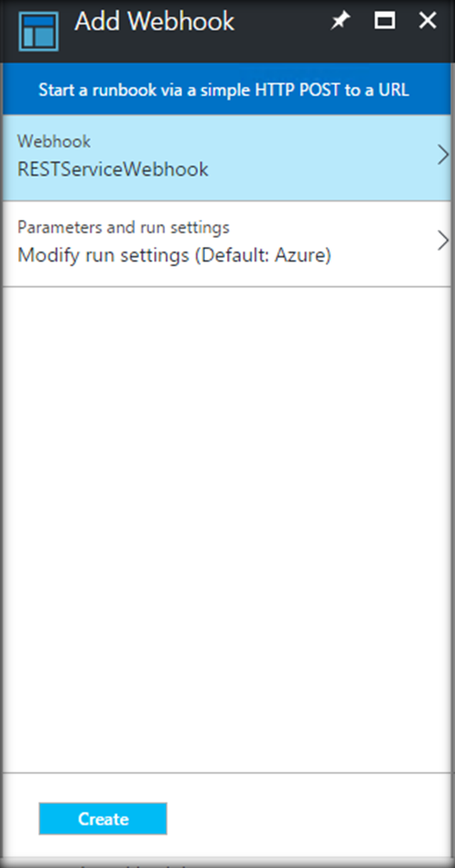This screenshot has width=455, height=868.
Task: Maximize the Add Webhook blade
Action: coord(385,21)
